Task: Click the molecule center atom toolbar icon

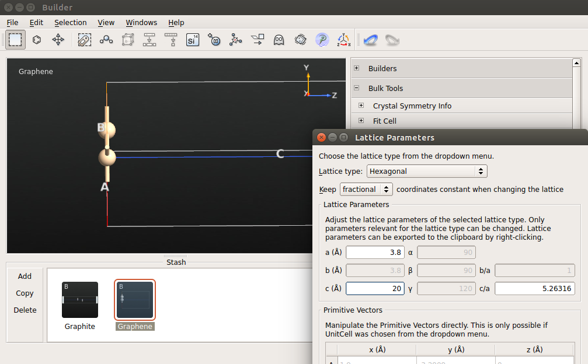Action: (235, 39)
